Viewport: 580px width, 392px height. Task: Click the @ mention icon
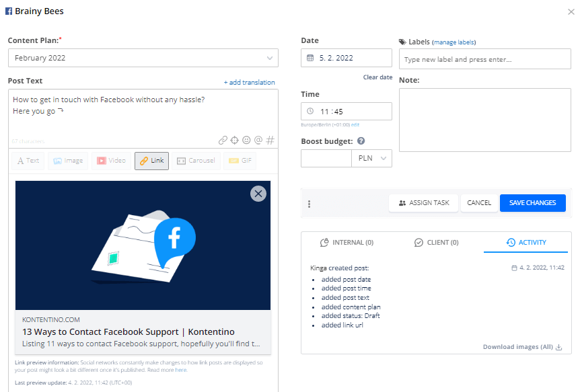coord(258,140)
